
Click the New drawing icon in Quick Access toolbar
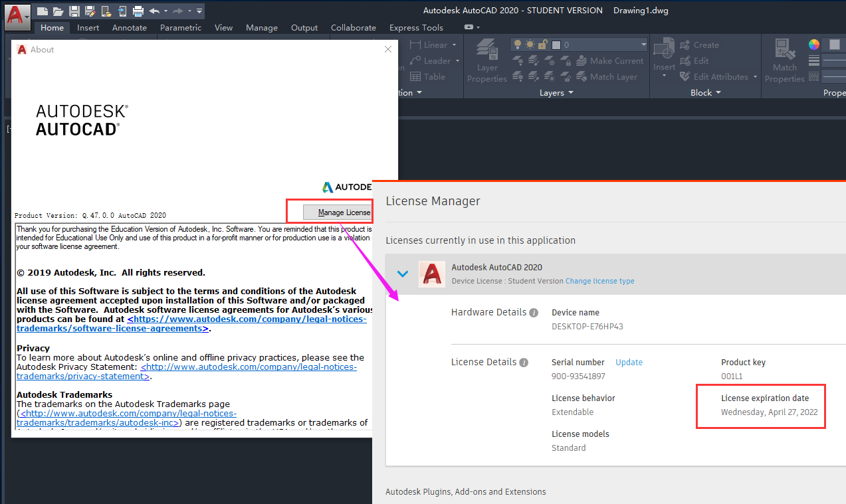(43, 11)
